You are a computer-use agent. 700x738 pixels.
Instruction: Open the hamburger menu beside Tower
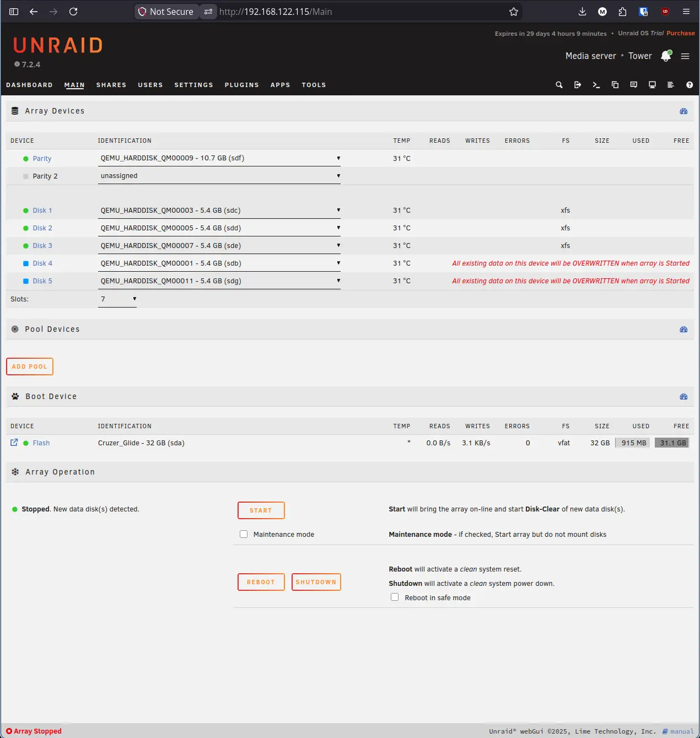[685, 56]
